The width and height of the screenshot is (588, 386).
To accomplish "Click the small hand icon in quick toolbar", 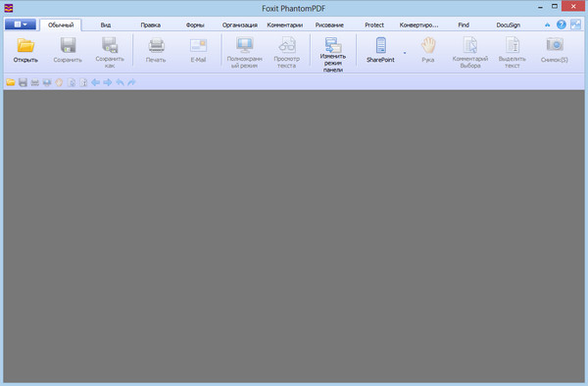I will point(59,82).
